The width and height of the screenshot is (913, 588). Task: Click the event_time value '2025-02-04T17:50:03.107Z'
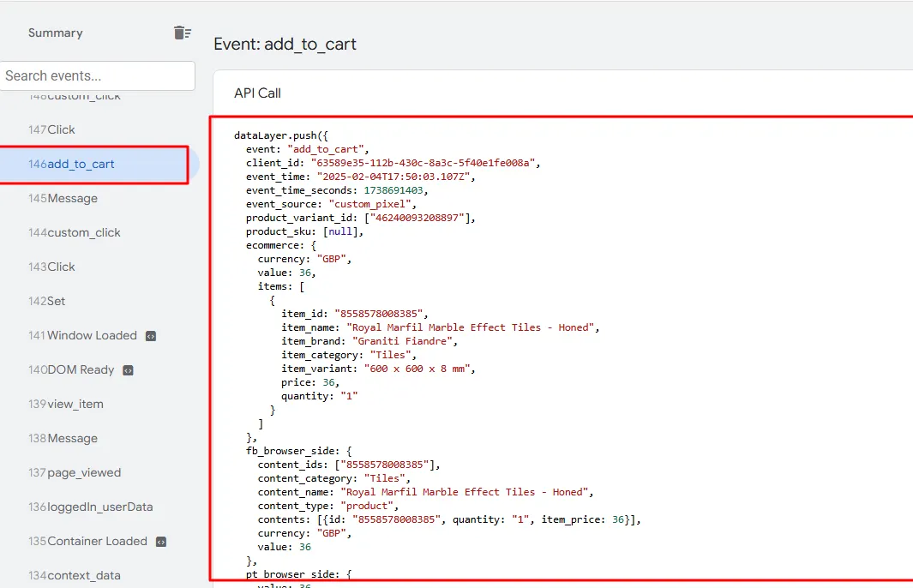pos(393,177)
